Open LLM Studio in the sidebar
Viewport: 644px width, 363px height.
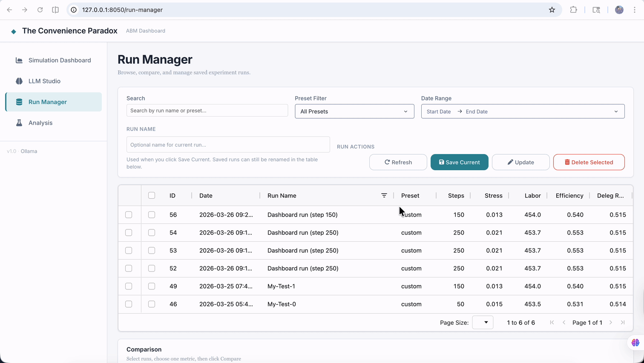click(x=54, y=81)
